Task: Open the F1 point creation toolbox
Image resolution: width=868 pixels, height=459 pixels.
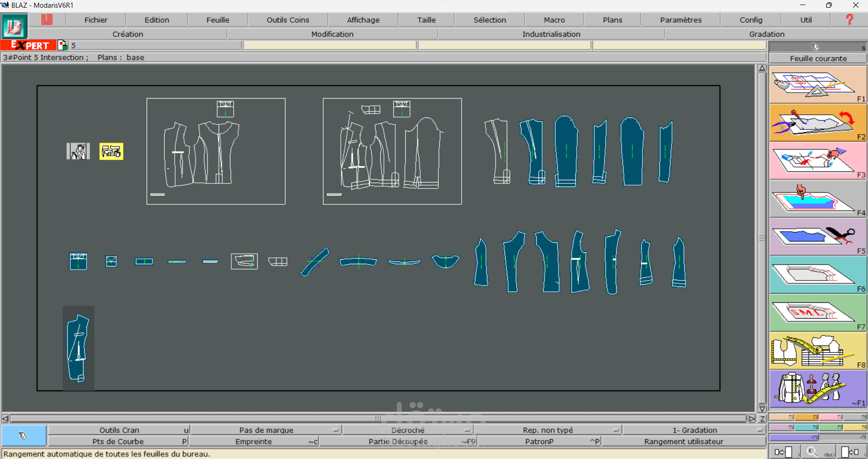Action: (818, 84)
